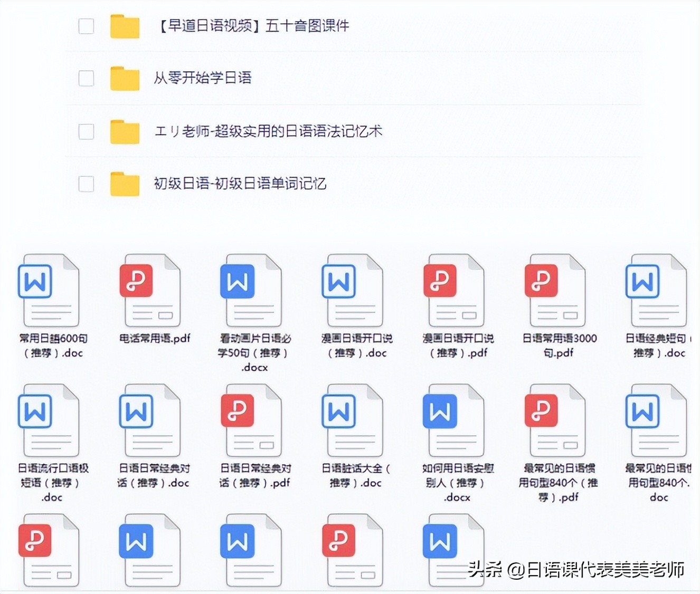Image resolution: width=700 pixels, height=594 pixels.
Task: Click the Word icon of 常用日语600句（推荐）.doc
Action: click(48, 289)
